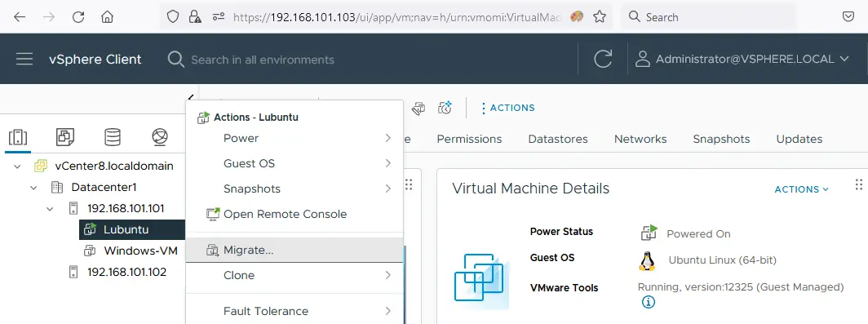
Task: Expand the Guest OS submenu
Action: pyautogui.click(x=294, y=163)
